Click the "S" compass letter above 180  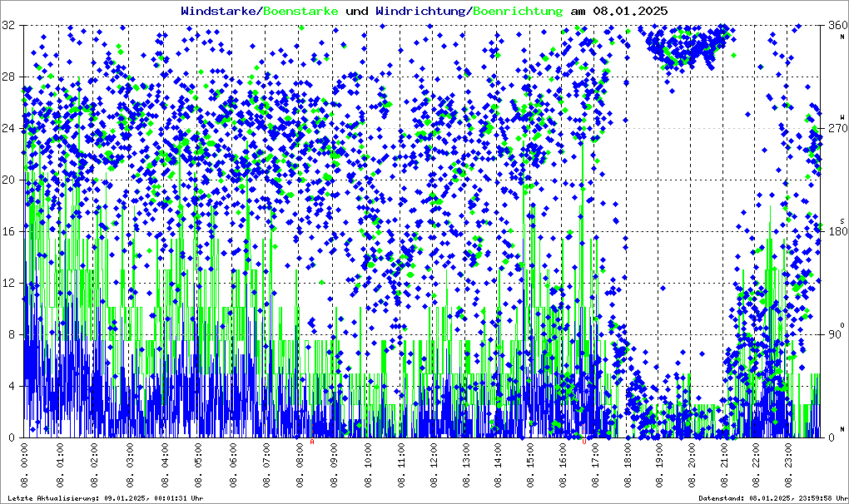[842, 220]
